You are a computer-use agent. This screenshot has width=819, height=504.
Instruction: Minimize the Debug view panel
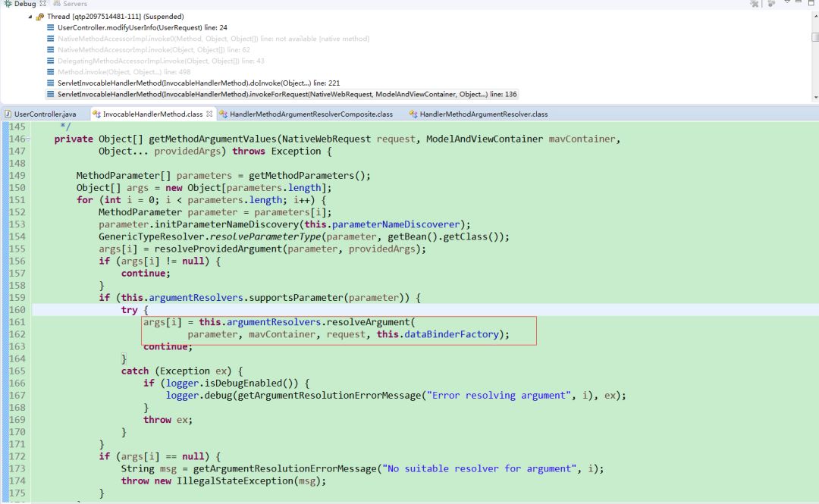tap(799, 2)
